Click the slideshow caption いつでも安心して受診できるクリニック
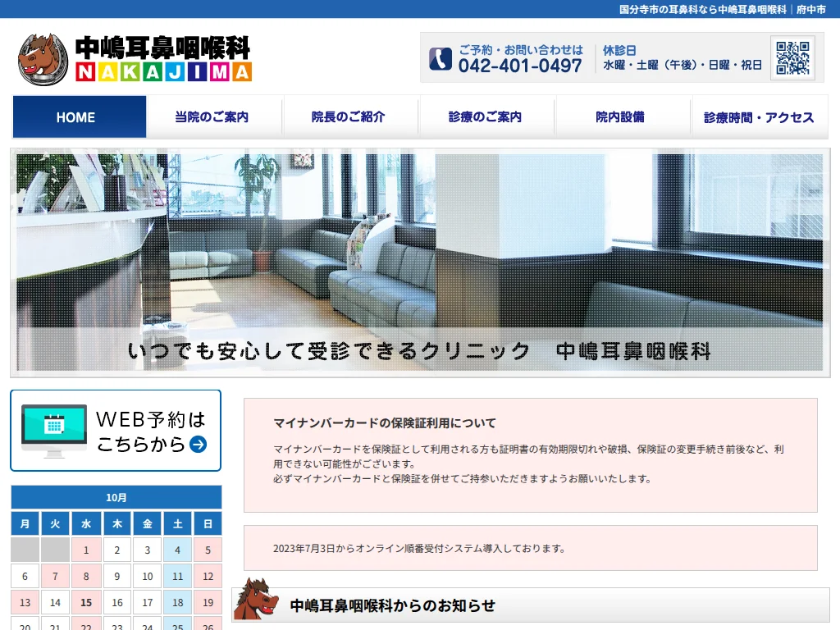Viewport: 840px width, 630px height. click(x=328, y=351)
